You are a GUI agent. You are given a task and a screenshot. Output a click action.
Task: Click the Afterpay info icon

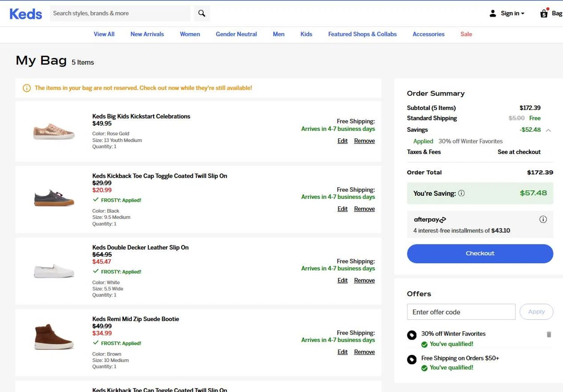pyautogui.click(x=543, y=219)
